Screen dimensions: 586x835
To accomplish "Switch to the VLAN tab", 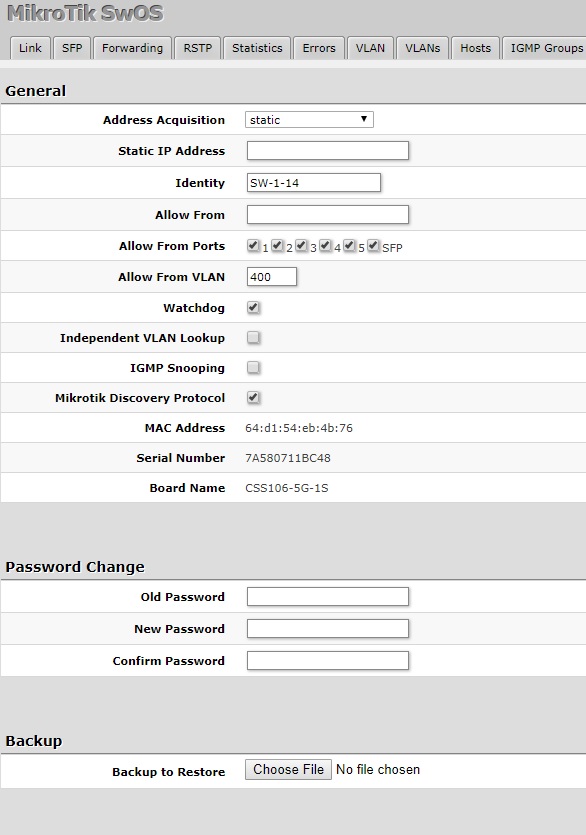I will click(x=370, y=47).
